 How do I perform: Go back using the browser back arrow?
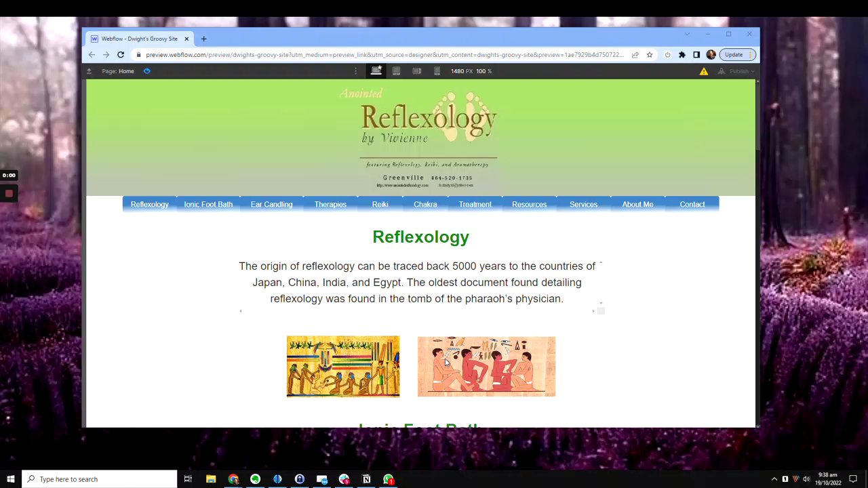92,55
